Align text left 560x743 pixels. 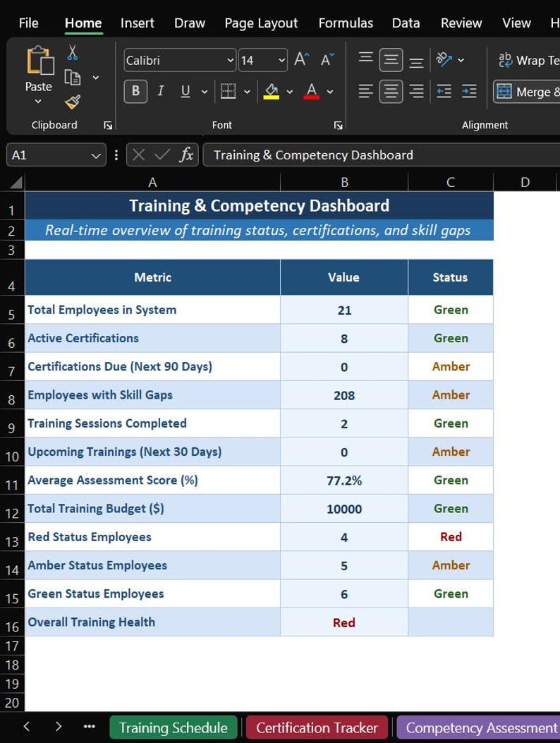tap(365, 91)
